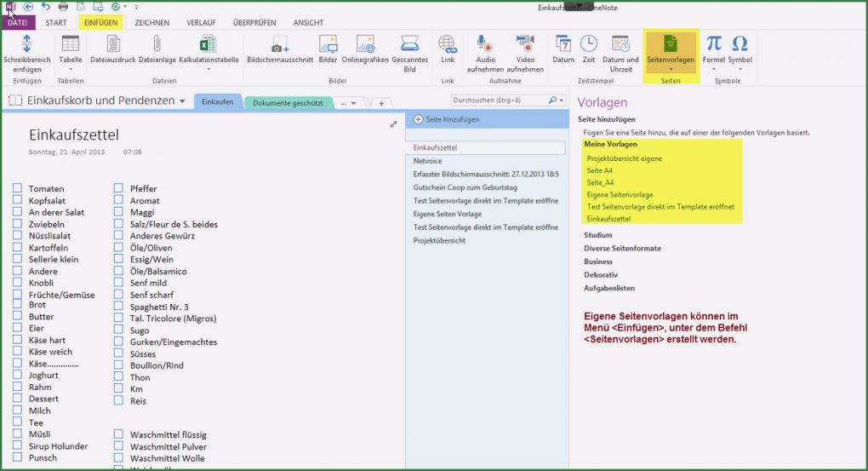This screenshot has width=868, height=471.
Task: Open the search scope dropdown arrow
Action: click(x=562, y=101)
